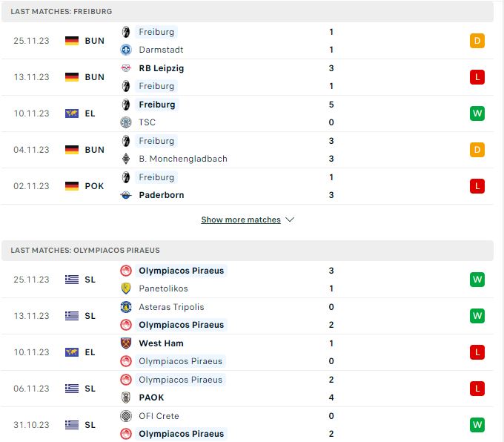The width and height of the screenshot is (504, 442).
Task: Click the PAOK club crest icon
Action: [x=126, y=398]
